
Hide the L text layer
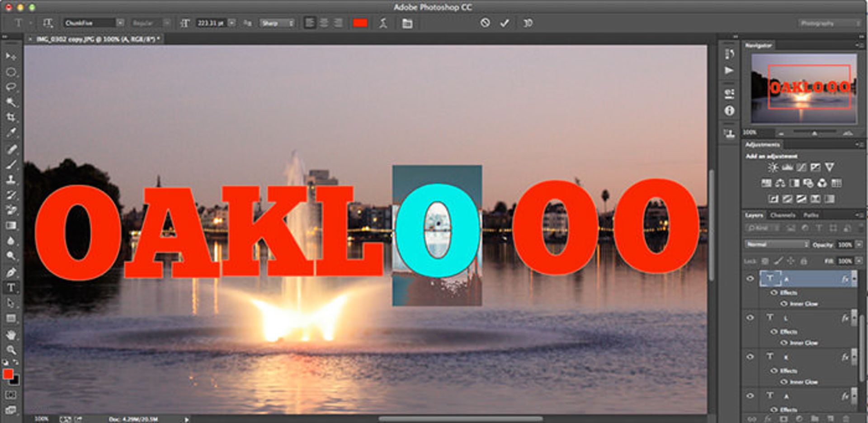click(750, 318)
